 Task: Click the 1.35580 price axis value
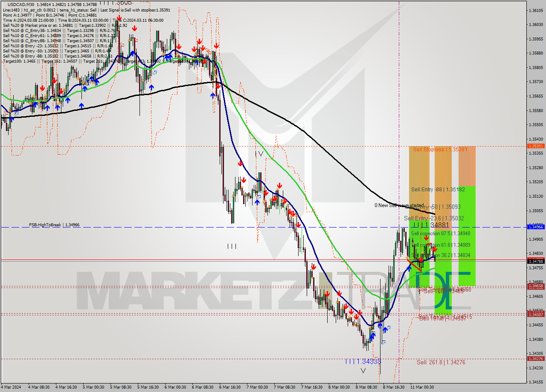[536, 110]
